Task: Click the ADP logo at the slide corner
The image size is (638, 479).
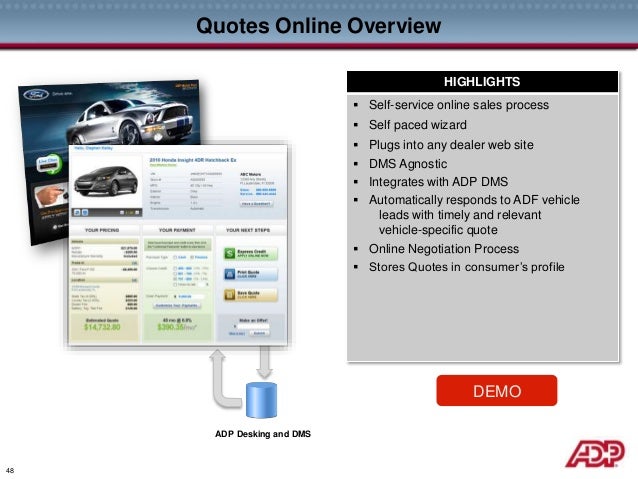Action: coord(595,453)
